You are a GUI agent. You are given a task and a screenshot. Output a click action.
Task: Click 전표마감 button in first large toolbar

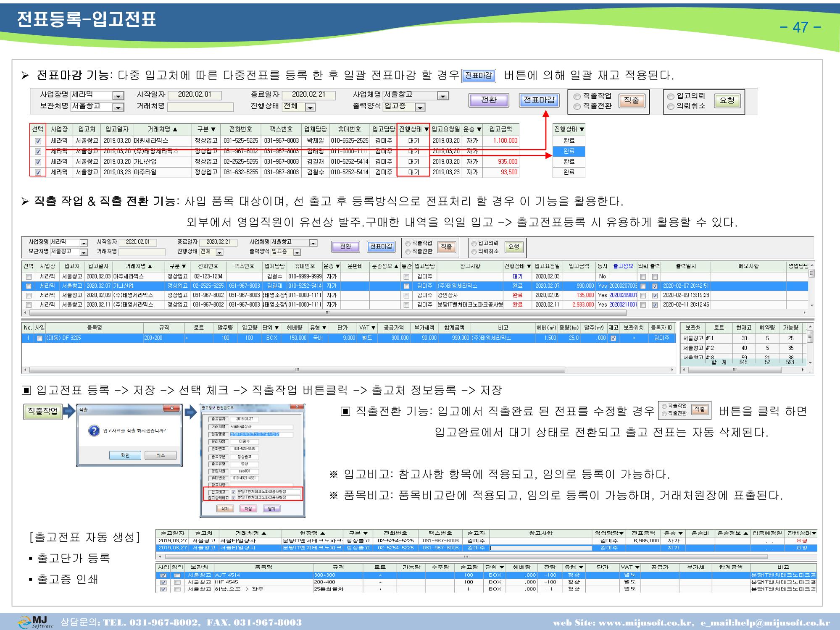[539, 101]
